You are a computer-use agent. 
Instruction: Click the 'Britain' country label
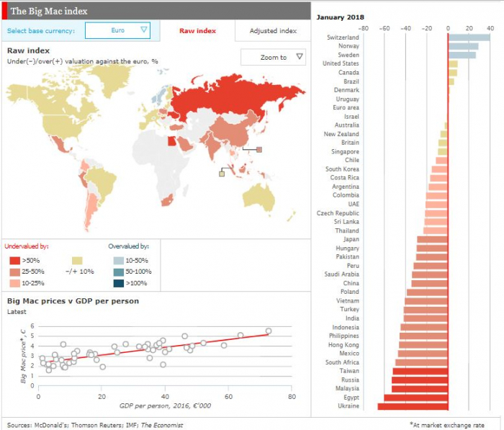click(350, 143)
